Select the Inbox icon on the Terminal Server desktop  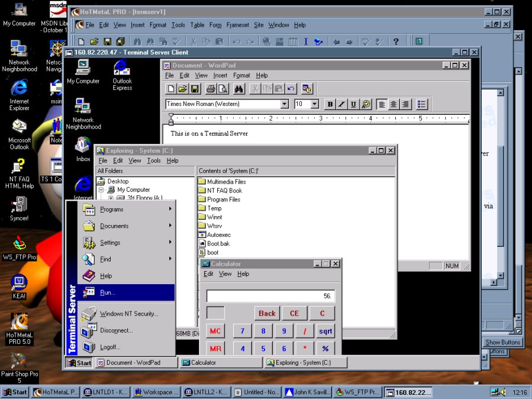point(83,149)
